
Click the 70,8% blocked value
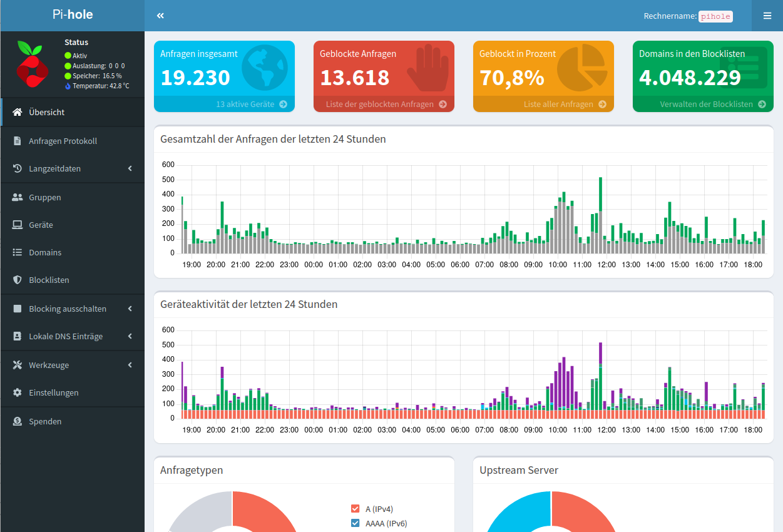512,78
